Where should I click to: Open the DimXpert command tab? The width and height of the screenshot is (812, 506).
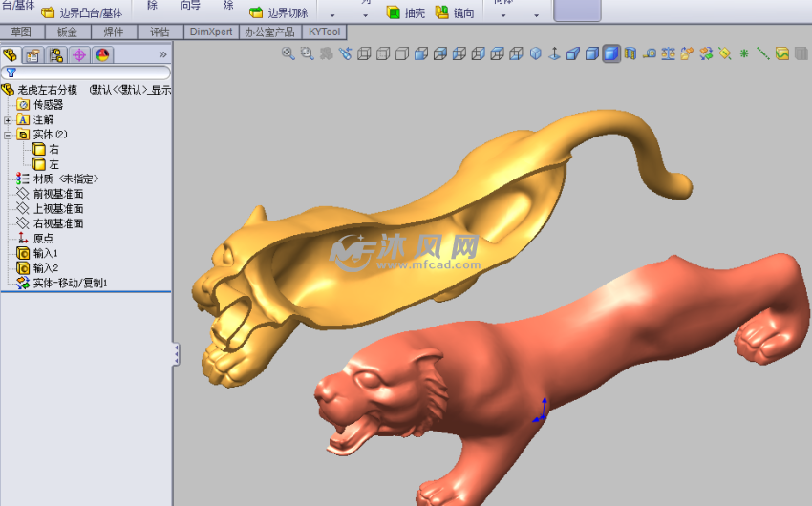click(211, 32)
